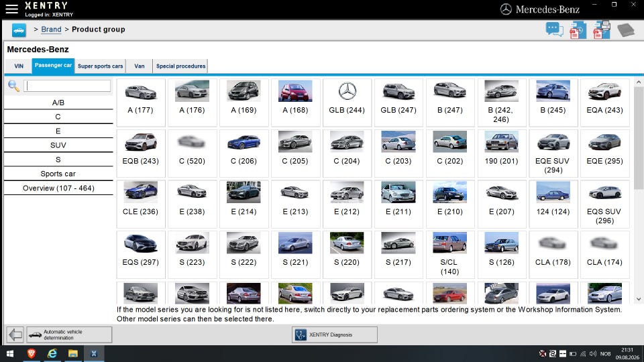Switch to the VIN tab

(x=19, y=66)
